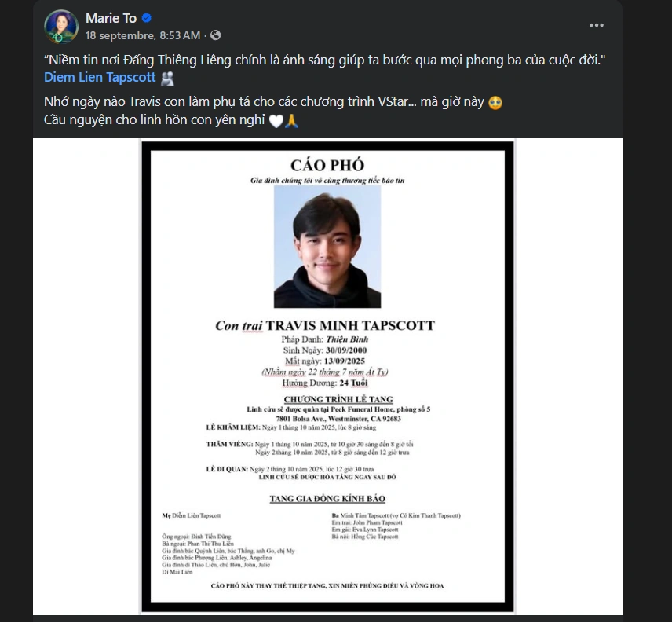The image size is (672, 623).
Task: Click the name TRAVIS MINH TAPSCOTT
Action: pos(350,325)
